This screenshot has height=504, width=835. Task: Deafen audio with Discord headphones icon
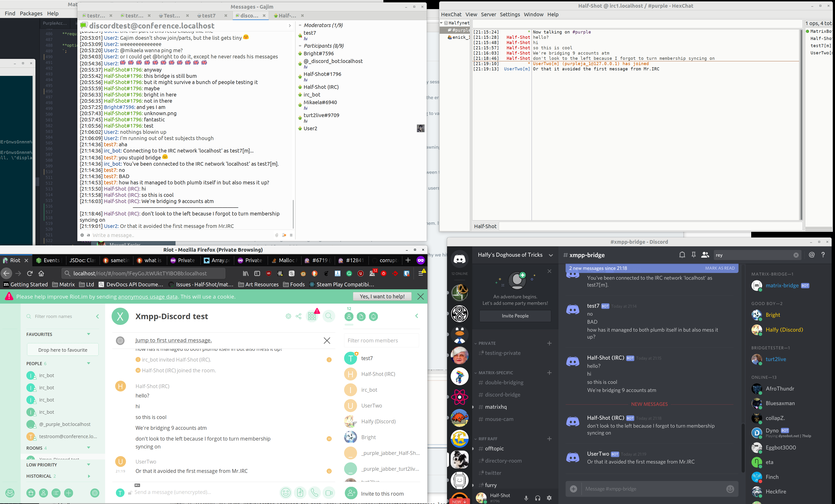click(537, 498)
